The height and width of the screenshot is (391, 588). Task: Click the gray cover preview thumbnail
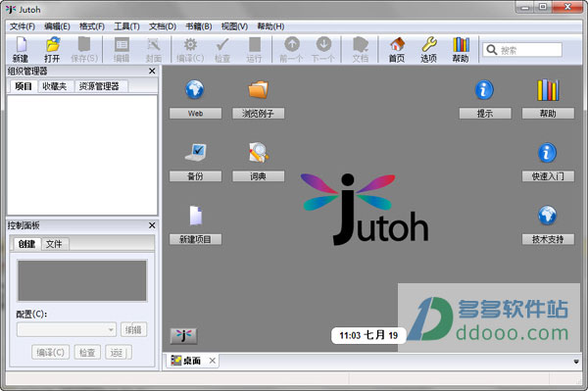click(x=82, y=280)
